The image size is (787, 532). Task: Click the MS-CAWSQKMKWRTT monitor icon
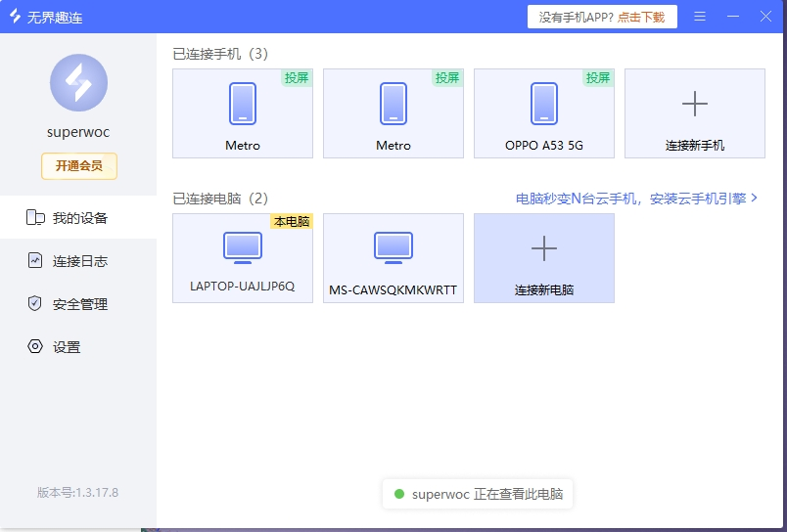click(x=393, y=247)
